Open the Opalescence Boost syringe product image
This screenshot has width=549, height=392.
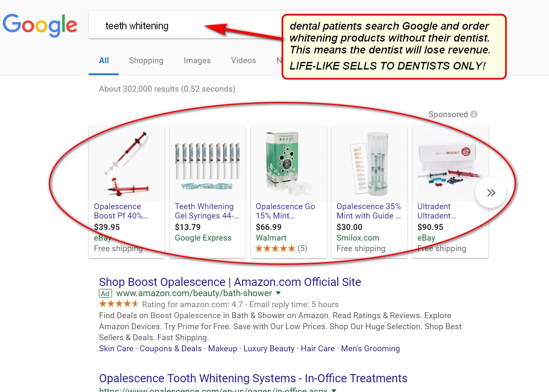click(x=126, y=164)
